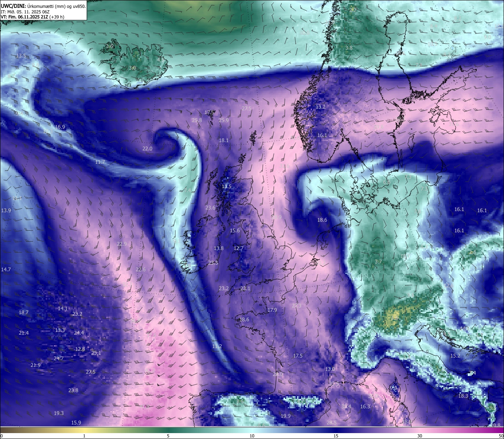Click the 11.7 value southwest of the swirl
504x439 pixels.
(100, 162)
